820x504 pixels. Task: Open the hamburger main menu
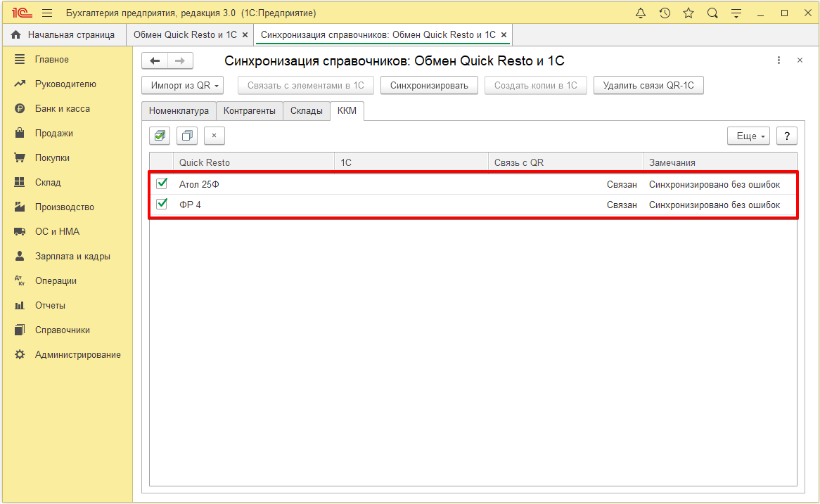tap(47, 13)
